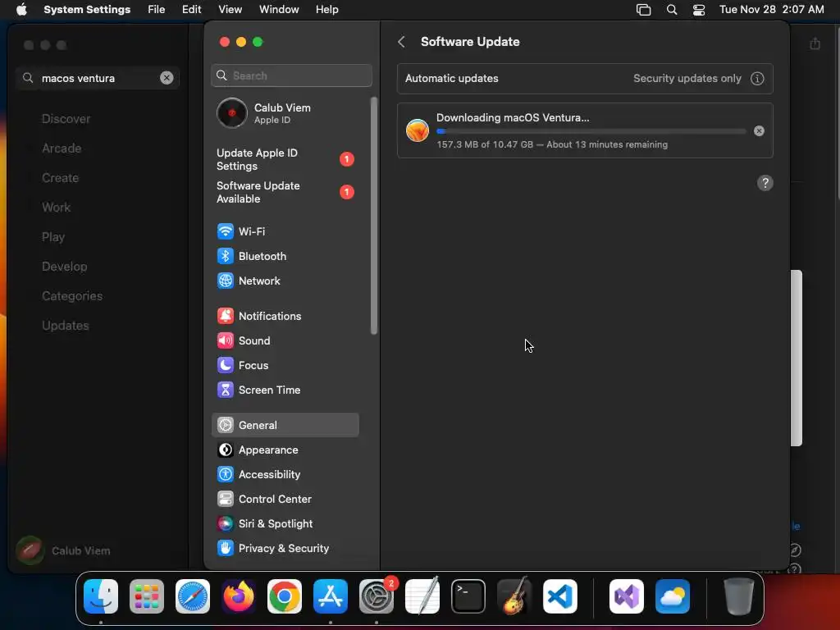Open Trash from the Dock
Screen dimensions: 840x630
739,596
